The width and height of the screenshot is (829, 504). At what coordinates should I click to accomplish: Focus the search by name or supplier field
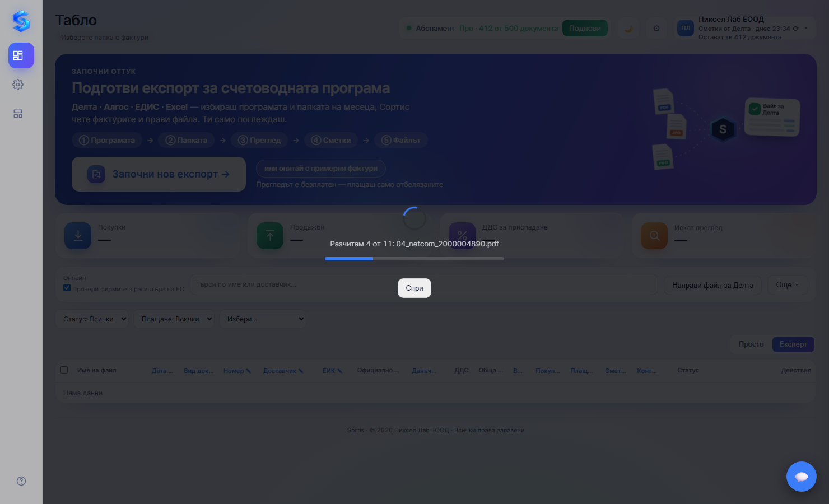point(423,284)
